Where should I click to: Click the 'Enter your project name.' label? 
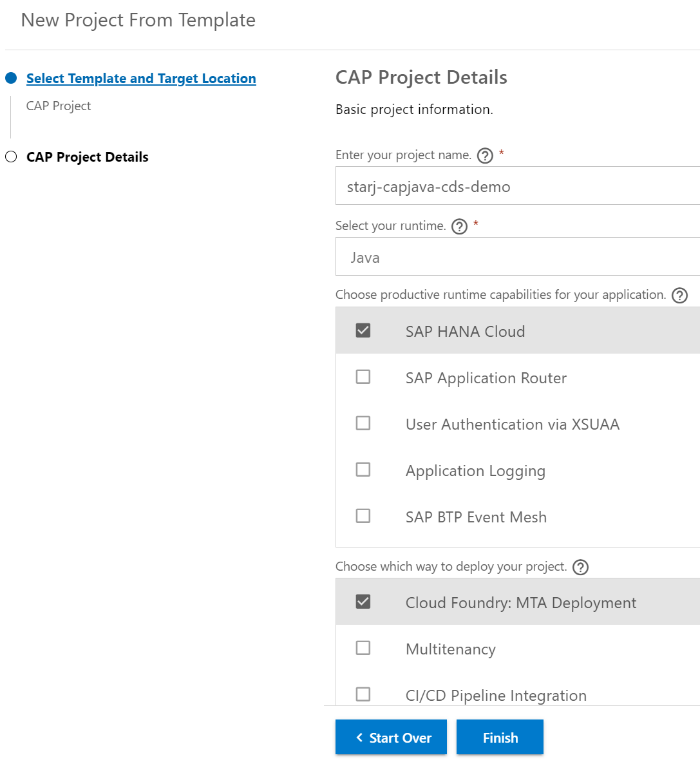(x=403, y=155)
